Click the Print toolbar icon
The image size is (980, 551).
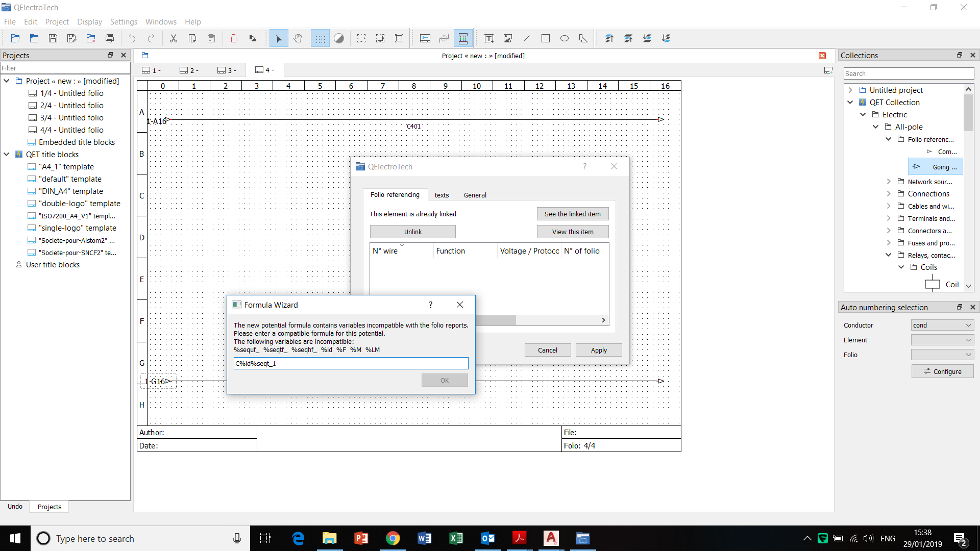(x=110, y=38)
